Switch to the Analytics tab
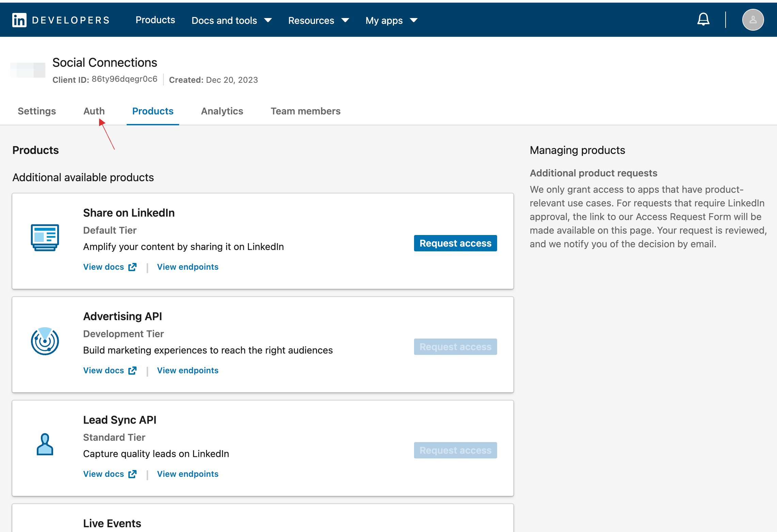 (x=221, y=111)
